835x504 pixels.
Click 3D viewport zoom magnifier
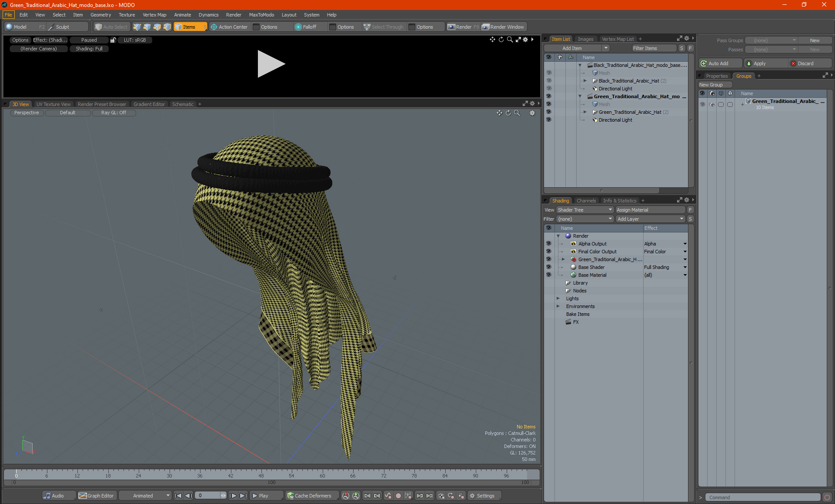pos(517,113)
